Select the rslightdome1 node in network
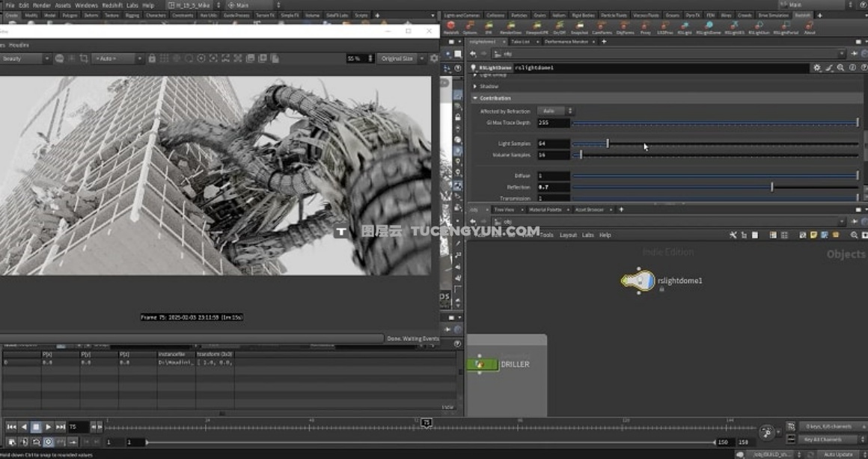Image resolution: width=868 pixels, height=459 pixels. pos(638,281)
